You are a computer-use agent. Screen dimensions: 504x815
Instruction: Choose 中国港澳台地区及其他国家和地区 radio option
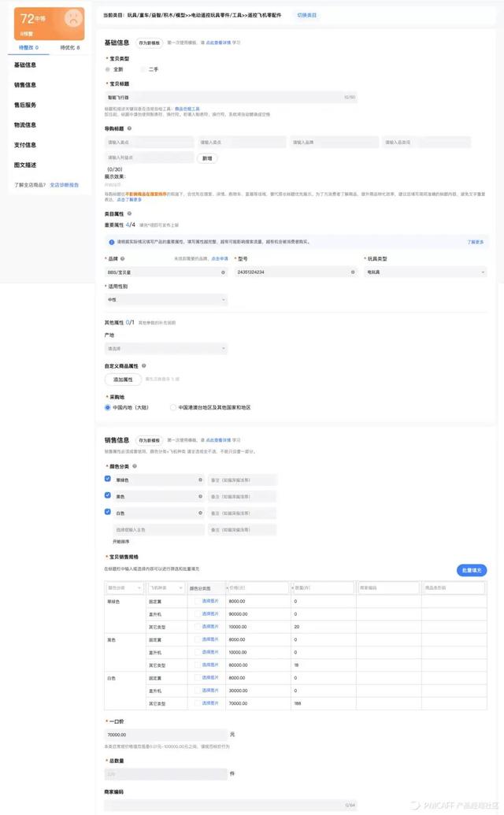(x=173, y=408)
